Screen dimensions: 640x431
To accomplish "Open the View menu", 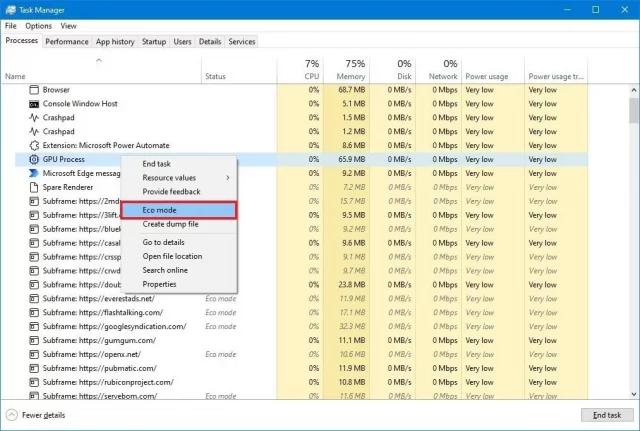I will pyautogui.click(x=68, y=26).
